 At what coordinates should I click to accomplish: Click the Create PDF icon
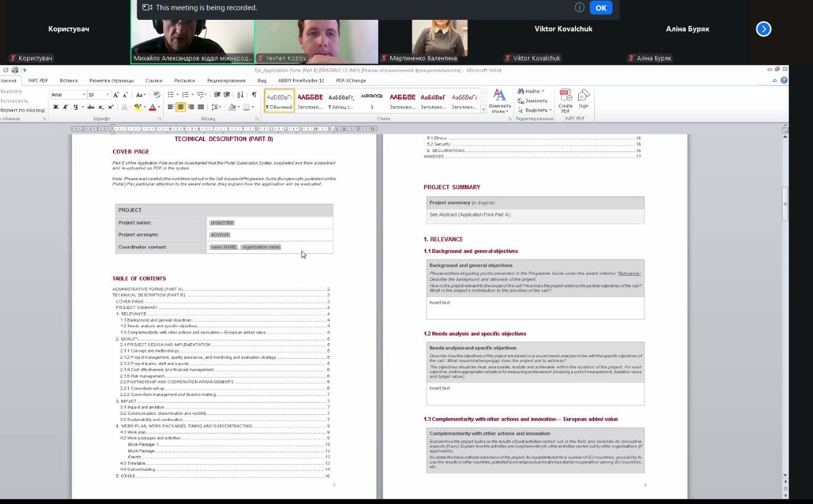pyautogui.click(x=565, y=97)
